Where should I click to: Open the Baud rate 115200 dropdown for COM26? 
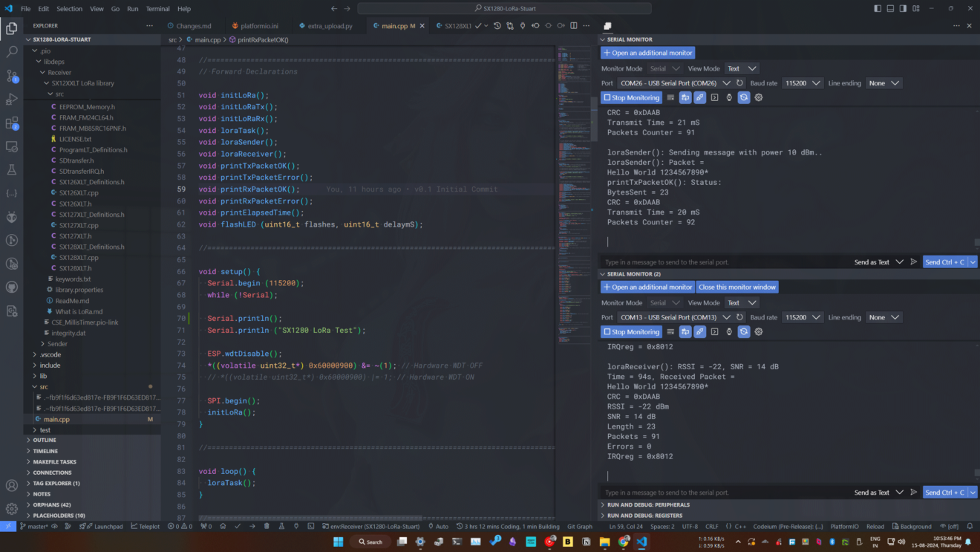804,83
